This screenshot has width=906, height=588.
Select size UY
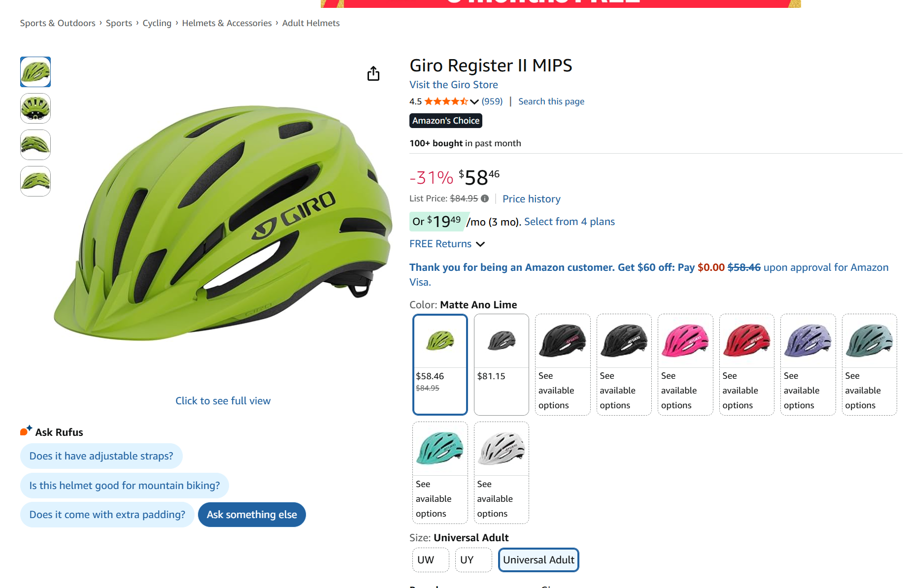(x=473, y=560)
